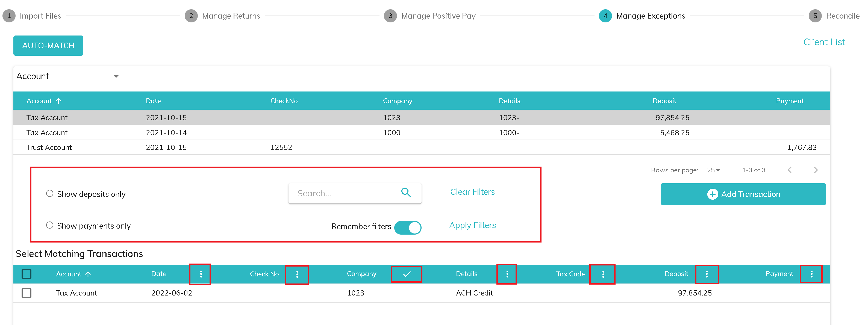The height and width of the screenshot is (325, 868).
Task: Click the search magnifier icon
Action: click(x=406, y=192)
